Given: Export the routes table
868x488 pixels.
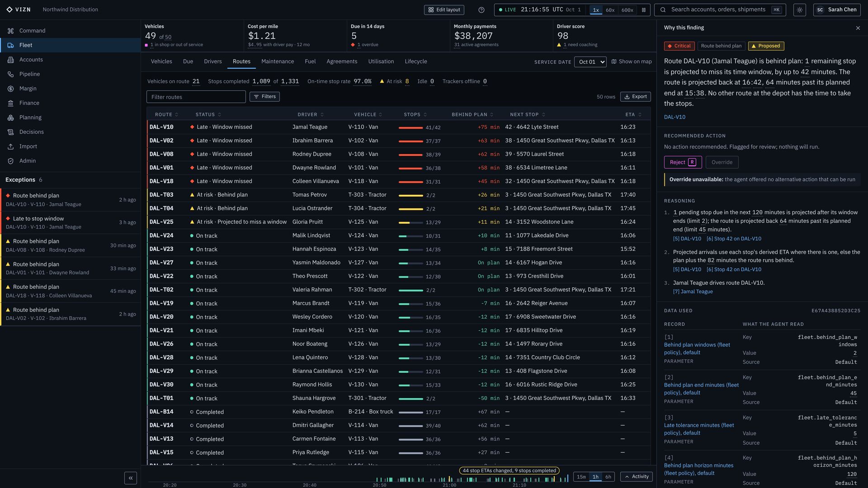Looking at the screenshot, I should coord(635,97).
